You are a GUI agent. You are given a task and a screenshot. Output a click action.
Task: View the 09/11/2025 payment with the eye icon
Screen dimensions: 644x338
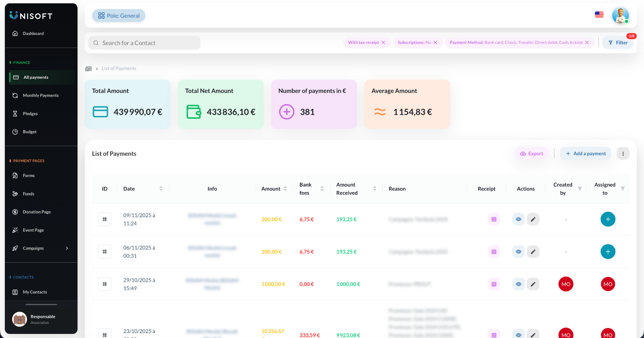(518, 219)
